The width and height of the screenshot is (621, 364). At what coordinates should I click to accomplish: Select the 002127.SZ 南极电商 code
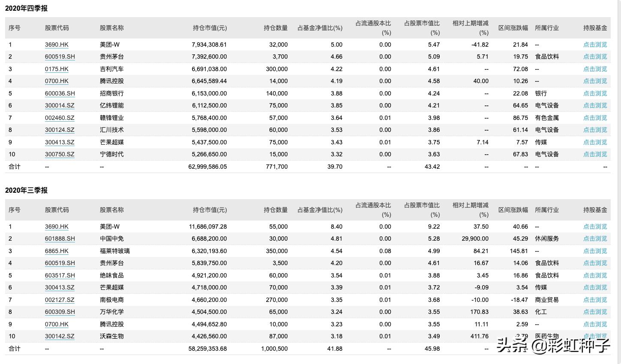tap(60, 300)
